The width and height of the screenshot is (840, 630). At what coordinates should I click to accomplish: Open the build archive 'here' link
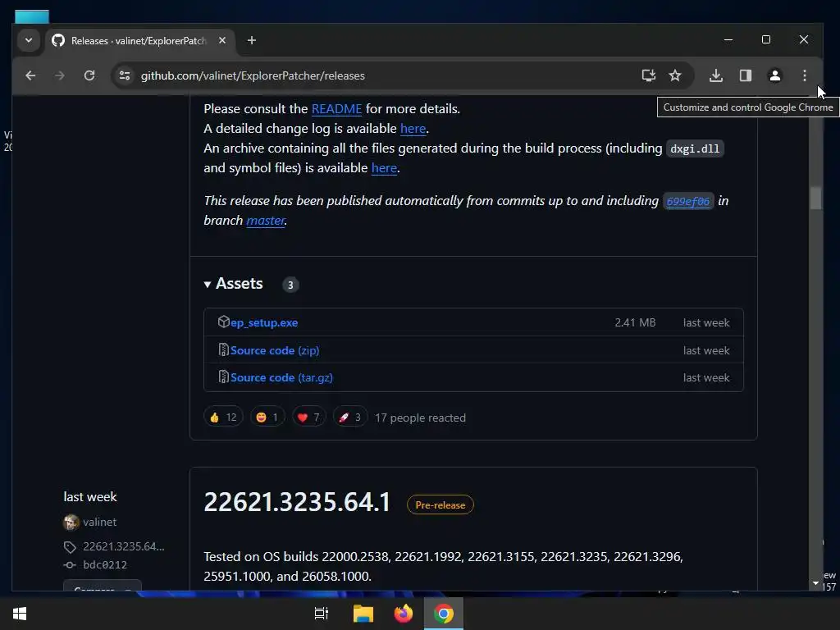point(384,167)
